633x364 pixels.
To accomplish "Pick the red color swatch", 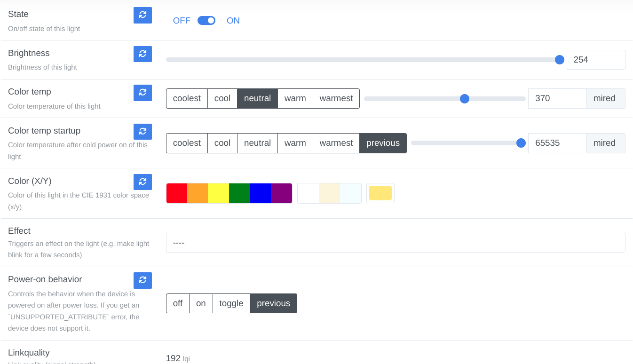I will click(x=177, y=193).
